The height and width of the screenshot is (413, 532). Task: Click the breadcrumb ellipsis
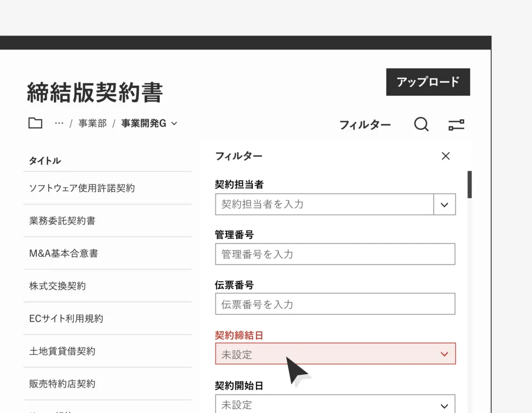pos(59,123)
